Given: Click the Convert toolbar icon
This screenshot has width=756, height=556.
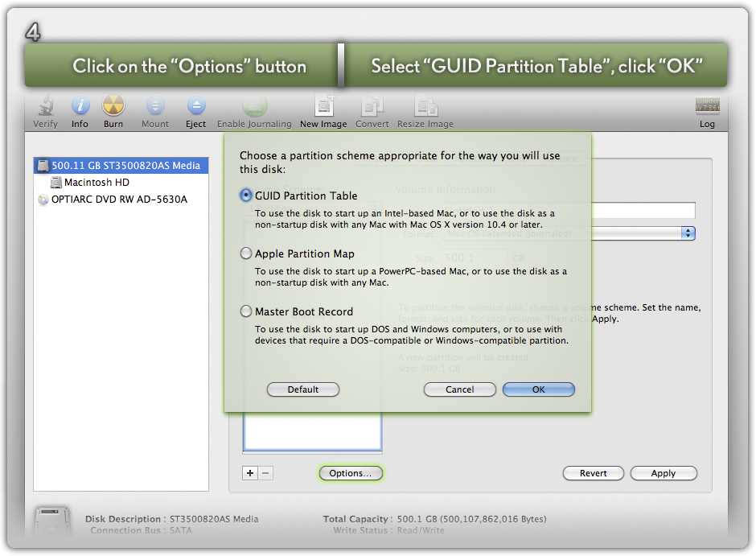Looking at the screenshot, I should [372, 105].
